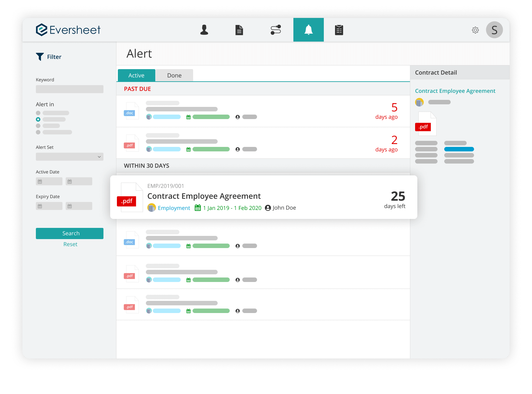The height and width of the screenshot is (394, 532).
Task: Switch to the Active tab
Action: 136,76
